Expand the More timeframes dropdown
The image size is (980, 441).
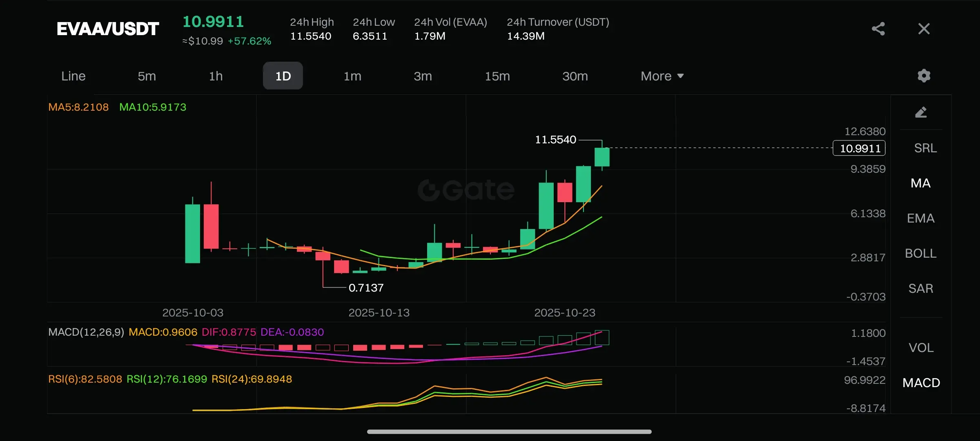pos(661,76)
